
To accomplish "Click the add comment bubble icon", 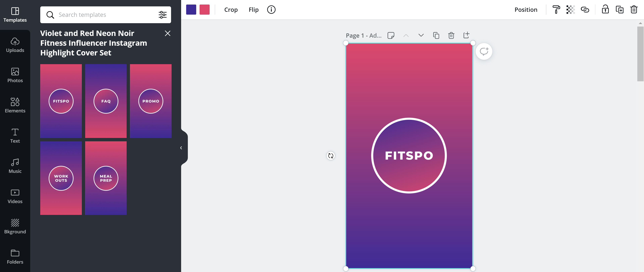I will 484,52.
